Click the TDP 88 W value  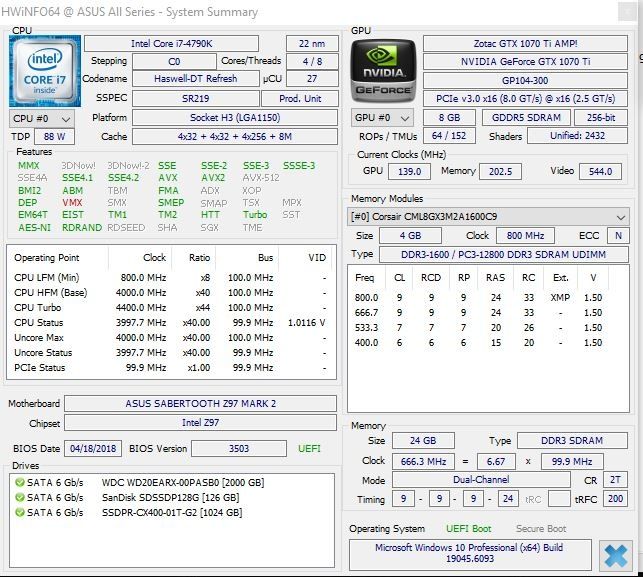(54, 137)
